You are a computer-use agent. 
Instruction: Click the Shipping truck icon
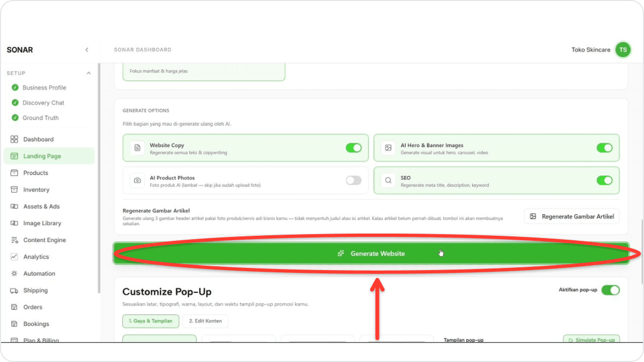pos(14,291)
